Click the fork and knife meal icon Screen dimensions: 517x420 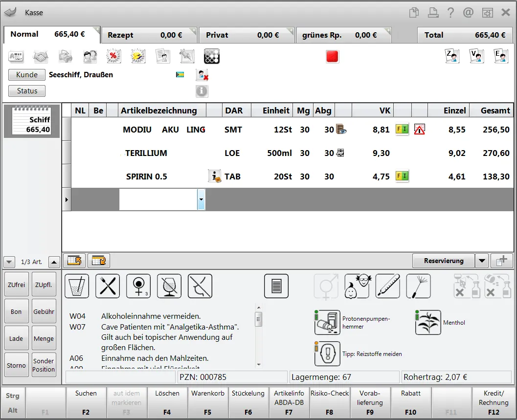(x=108, y=286)
